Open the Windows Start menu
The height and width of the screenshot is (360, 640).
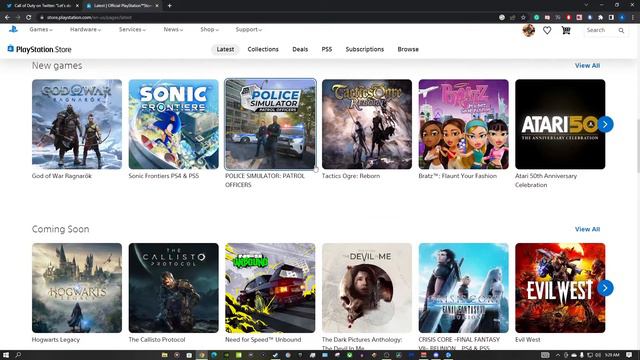coord(6,355)
